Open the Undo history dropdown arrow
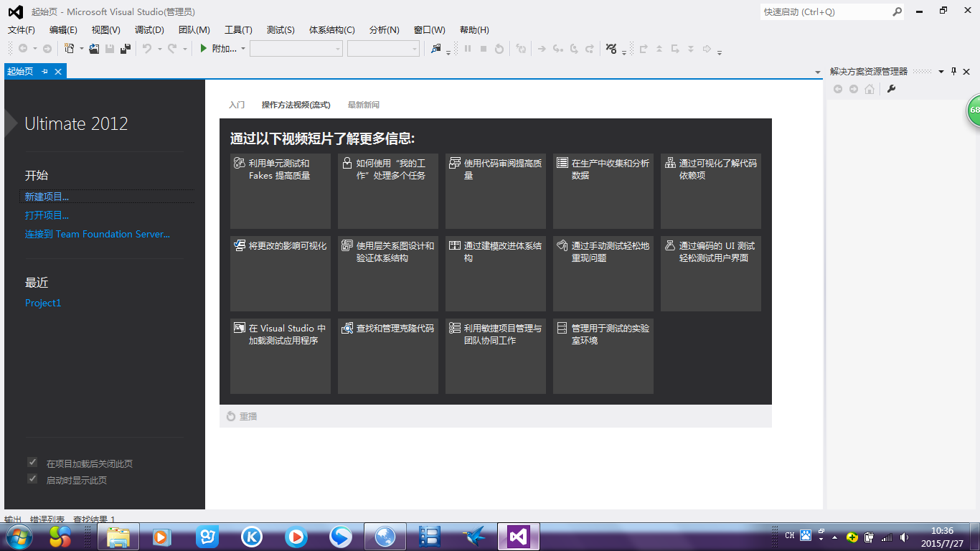This screenshot has height=551, width=980. point(159,49)
